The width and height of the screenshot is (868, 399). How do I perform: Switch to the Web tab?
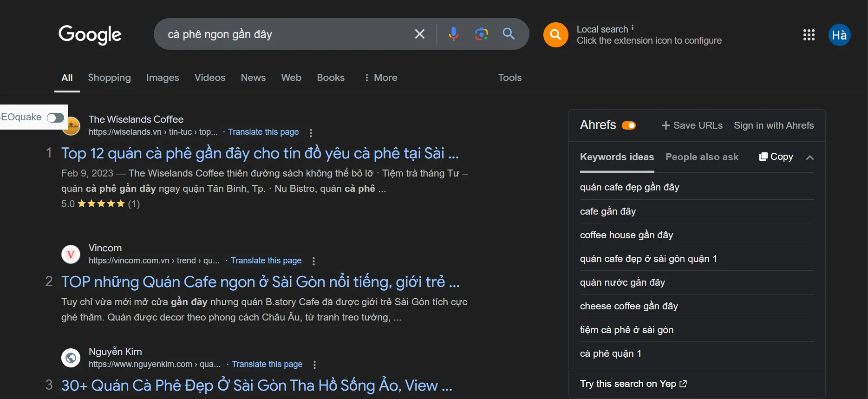click(291, 78)
